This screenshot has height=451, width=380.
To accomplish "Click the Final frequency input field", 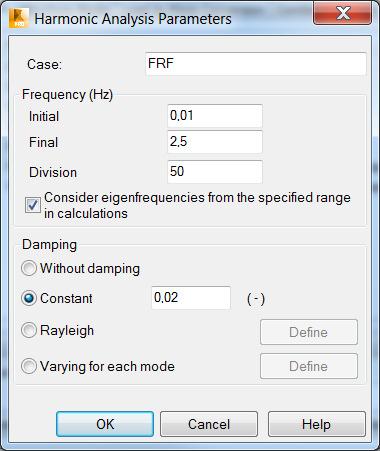I will point(215,142).
